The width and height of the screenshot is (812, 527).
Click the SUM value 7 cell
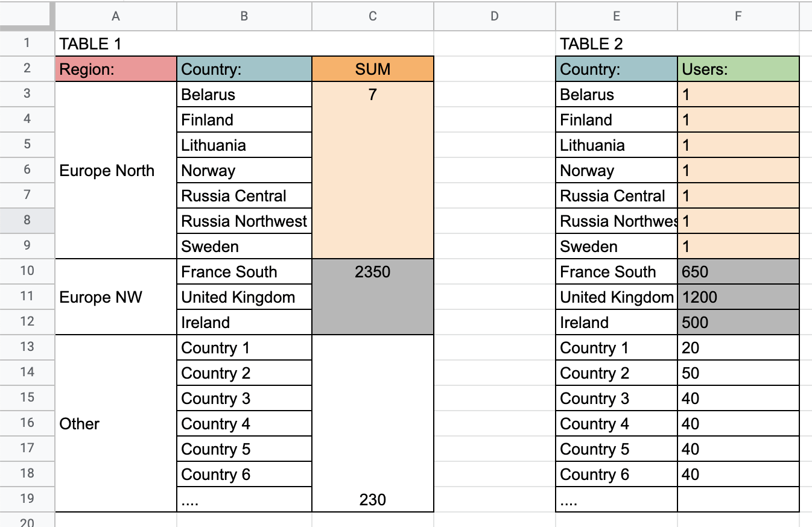pyautogui.click(x=373, y=170)
